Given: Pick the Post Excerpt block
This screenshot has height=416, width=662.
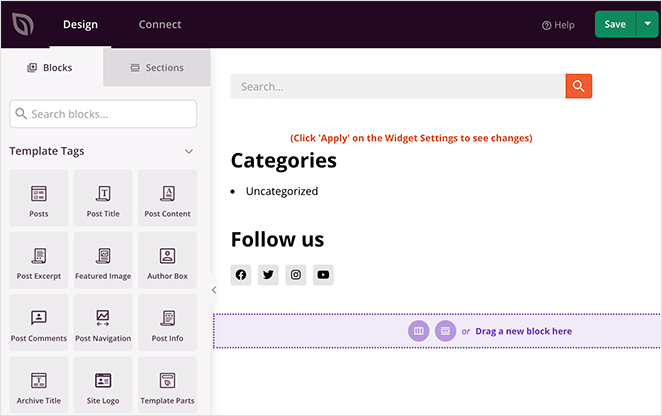Looking at the screenshot, I should point(39,260).
